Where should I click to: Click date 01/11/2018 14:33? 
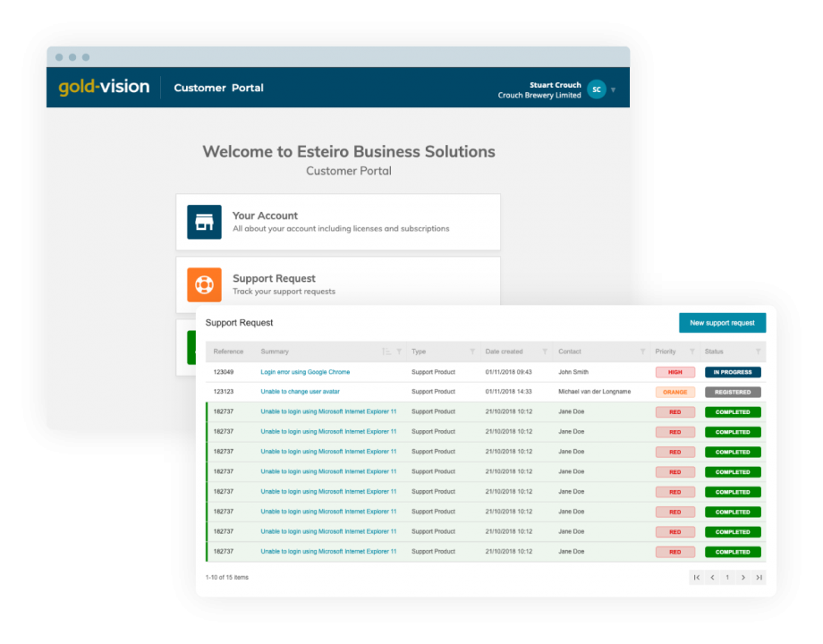pyautogui.click(x=509, y=392)
